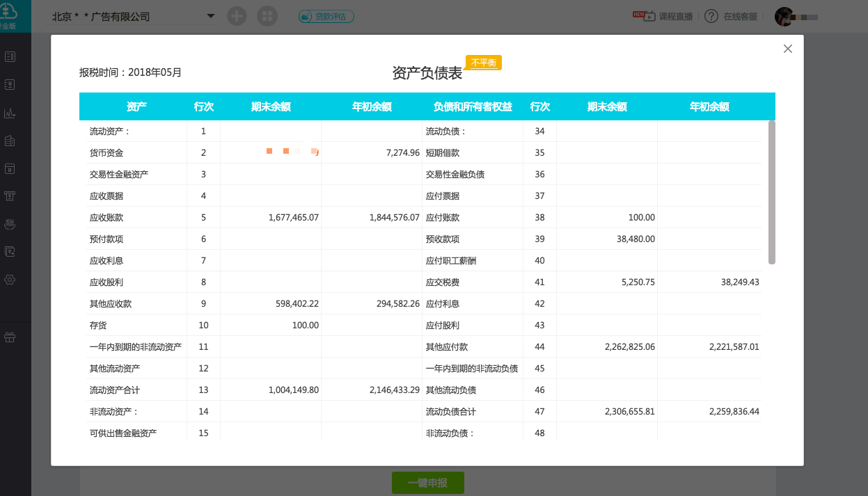Open the four-square grid icon
Image resolution: width=868 pixels, height=496 pixels.
click(267, 16)
